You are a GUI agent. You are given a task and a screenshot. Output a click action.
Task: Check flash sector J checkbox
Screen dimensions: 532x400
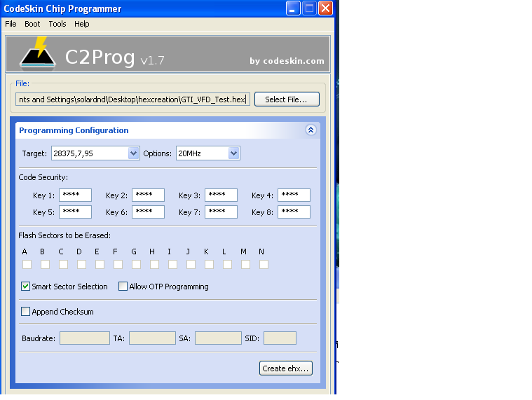pos(191,264)
